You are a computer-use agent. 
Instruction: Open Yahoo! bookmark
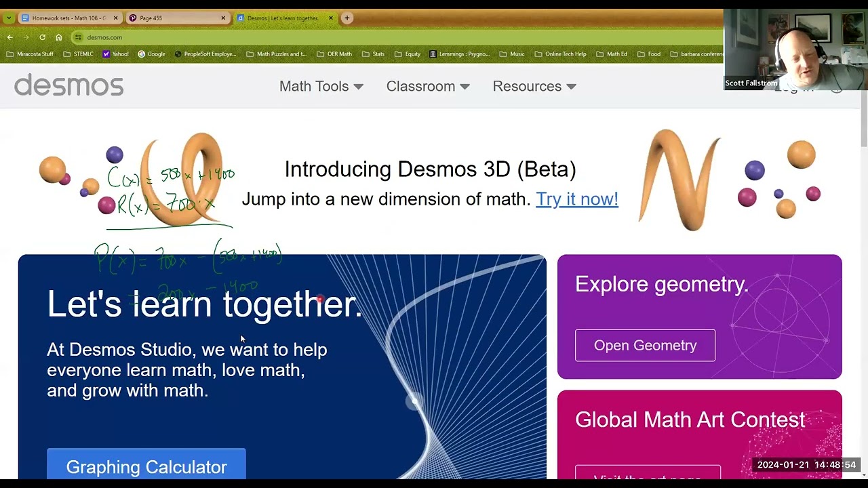click(x=115, y=54)
